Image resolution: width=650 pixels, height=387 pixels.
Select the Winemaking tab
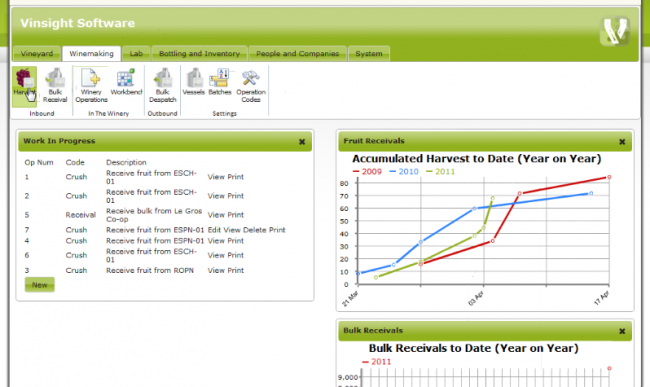click(x=91, y=53)
